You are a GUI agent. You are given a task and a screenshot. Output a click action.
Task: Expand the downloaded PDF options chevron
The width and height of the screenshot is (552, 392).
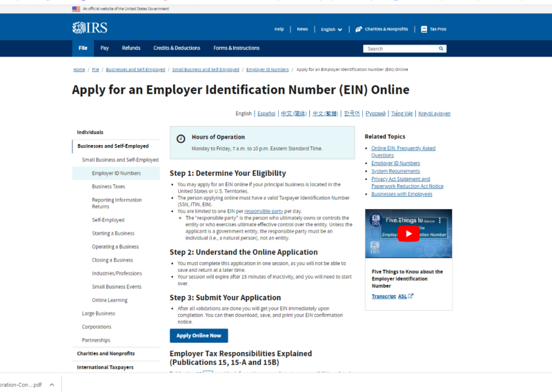(52, 384)
